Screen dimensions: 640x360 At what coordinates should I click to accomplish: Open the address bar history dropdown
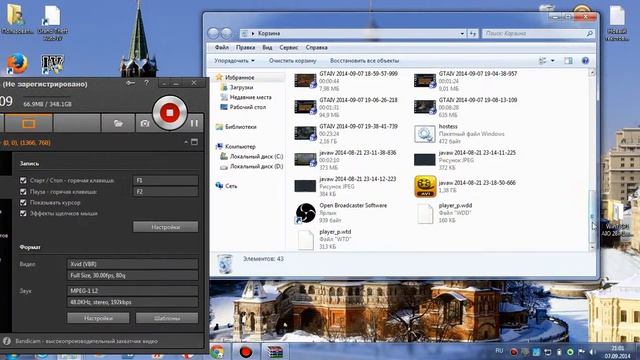pos(462,33)
